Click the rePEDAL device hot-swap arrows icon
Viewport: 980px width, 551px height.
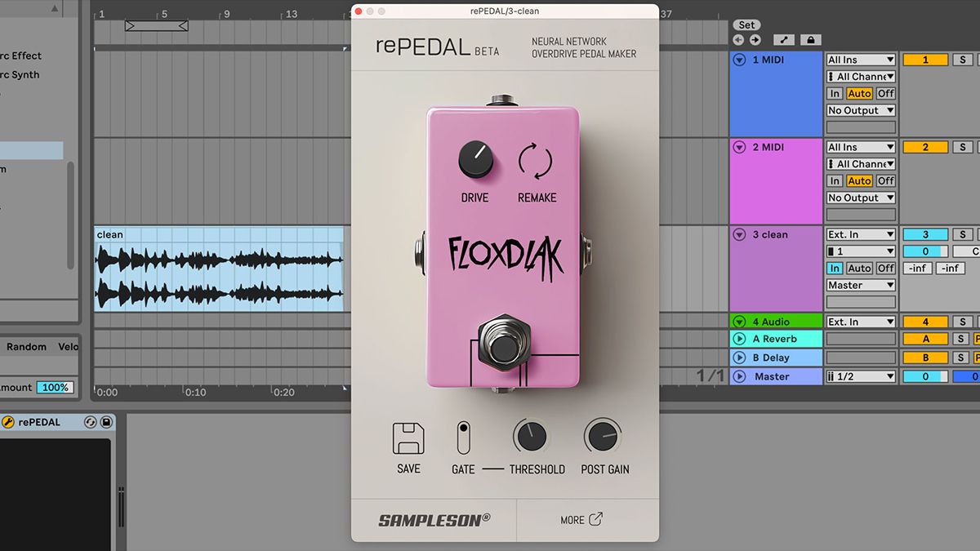91,422
